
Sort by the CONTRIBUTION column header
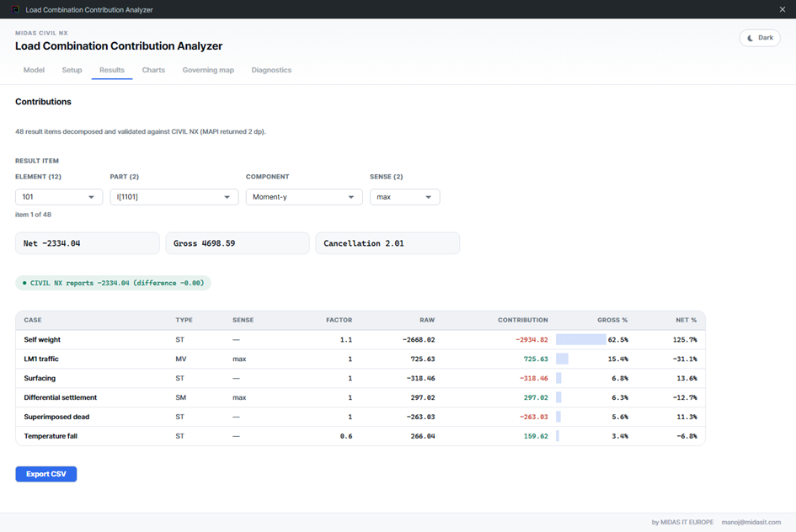pyautogui.click(x=522, y=320)
